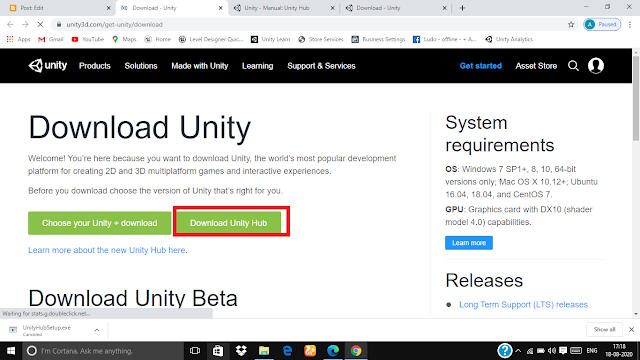Click the blue Learn more button
The width and height of the screenshot is (640, 360).
[469, 243]
